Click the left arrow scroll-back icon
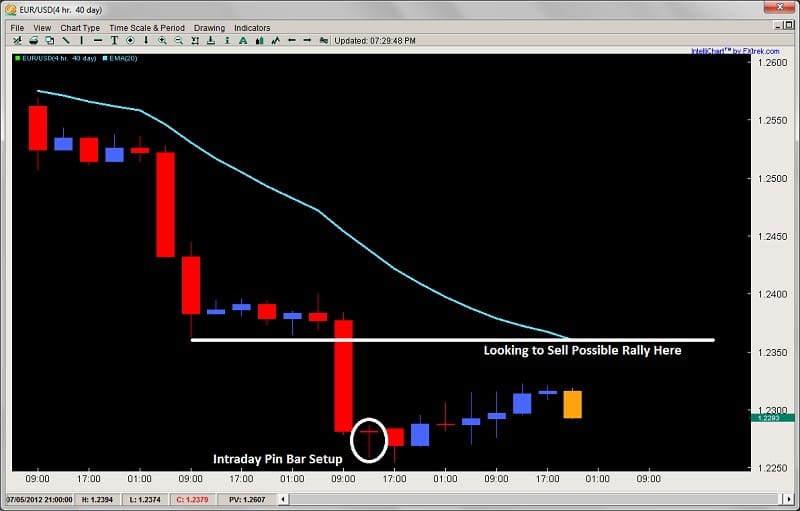 click(292, 40)
